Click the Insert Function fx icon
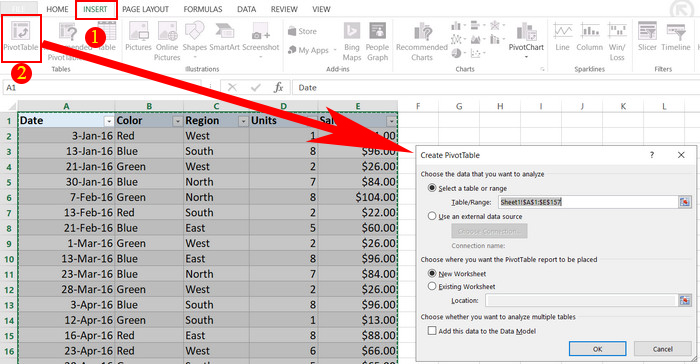This screenshot has height=364, width=700. coord(279,88)
